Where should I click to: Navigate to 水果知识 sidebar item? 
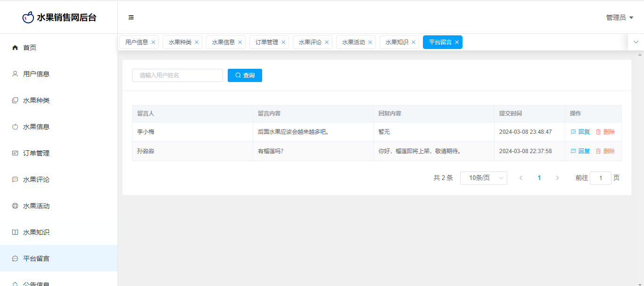pos(36,232)
